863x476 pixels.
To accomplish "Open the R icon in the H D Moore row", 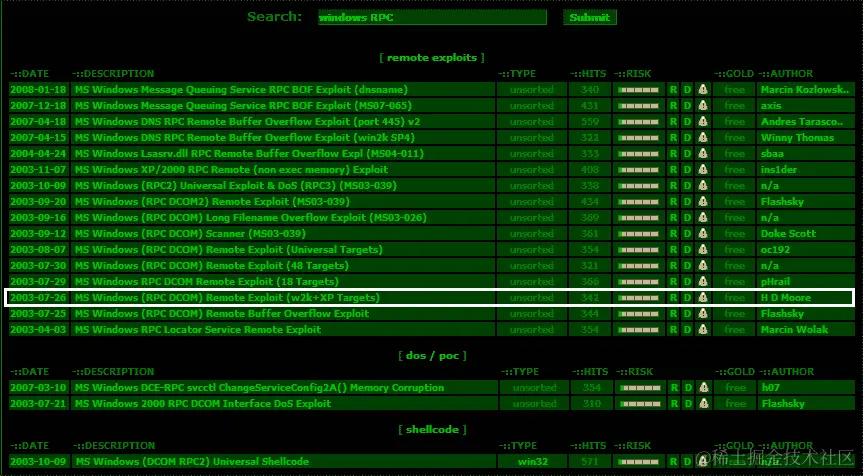I will click(x=673, y=298).
